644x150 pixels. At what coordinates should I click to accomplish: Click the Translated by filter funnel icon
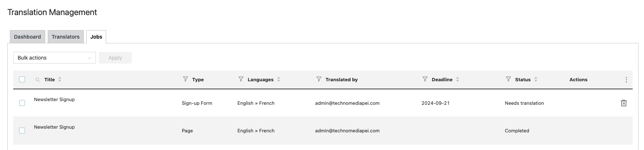pos(319,79)
